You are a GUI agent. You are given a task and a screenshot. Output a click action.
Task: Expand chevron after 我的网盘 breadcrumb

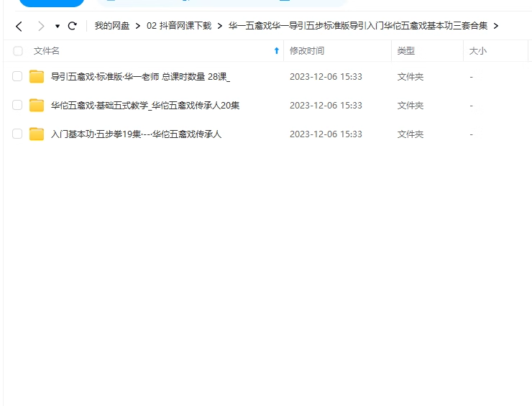(138, 26)
